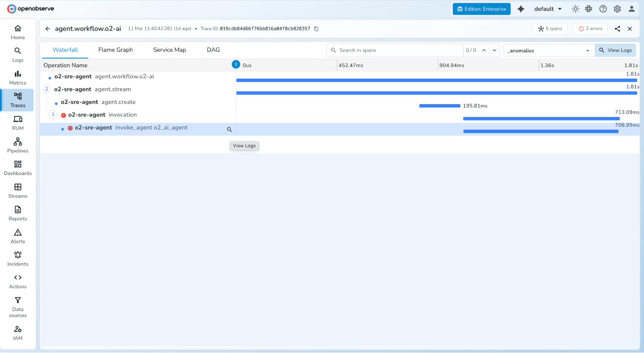The width and height of the screenshot is (644, 353).
Task: Click the share trace icon
Action: pyautogui.click(x=617, y=29)
